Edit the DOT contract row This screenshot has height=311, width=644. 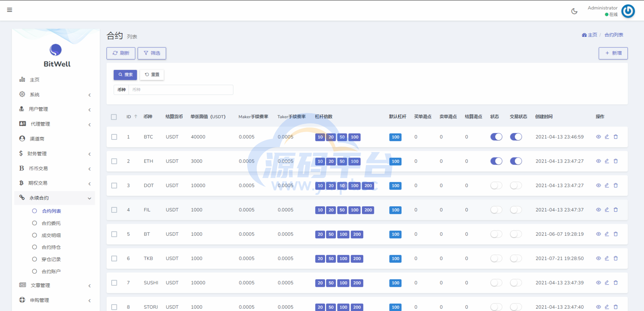click(607, 186)
